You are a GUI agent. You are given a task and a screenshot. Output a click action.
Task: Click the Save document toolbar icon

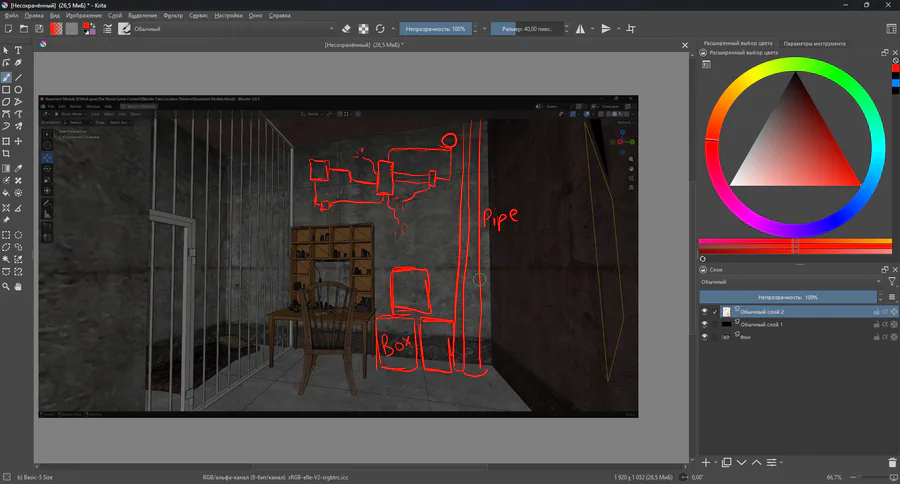[x=39, y=29]
